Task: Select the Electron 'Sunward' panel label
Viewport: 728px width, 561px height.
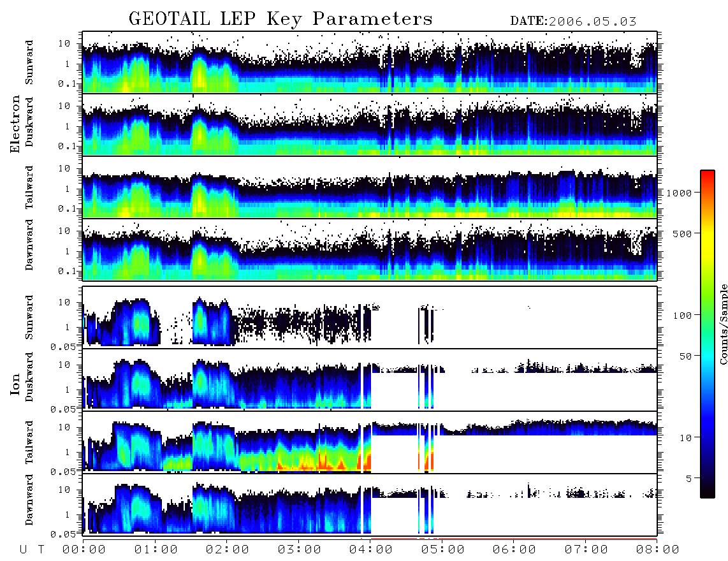Action: tap(29, 62)
